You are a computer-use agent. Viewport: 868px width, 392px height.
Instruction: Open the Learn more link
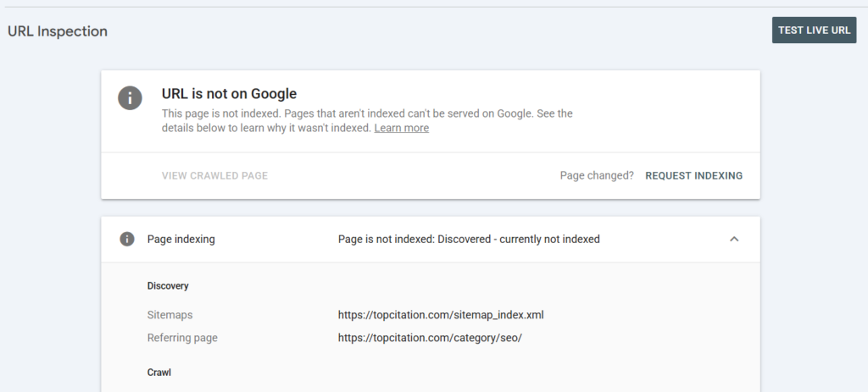[401, 129]
